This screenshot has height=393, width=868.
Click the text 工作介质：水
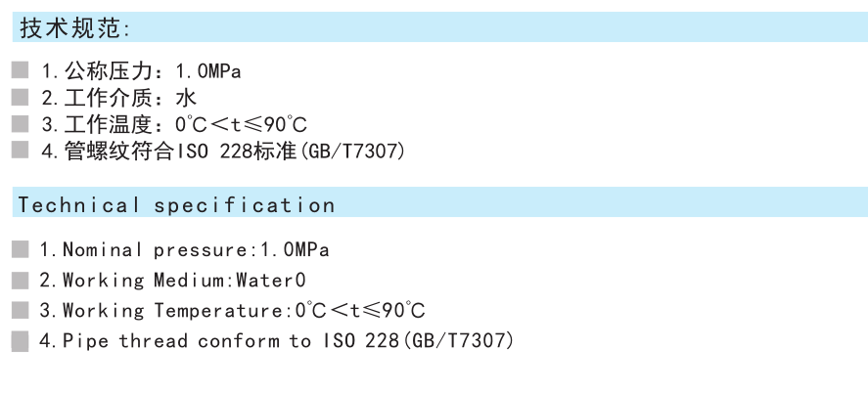click(x=119, y=98)
